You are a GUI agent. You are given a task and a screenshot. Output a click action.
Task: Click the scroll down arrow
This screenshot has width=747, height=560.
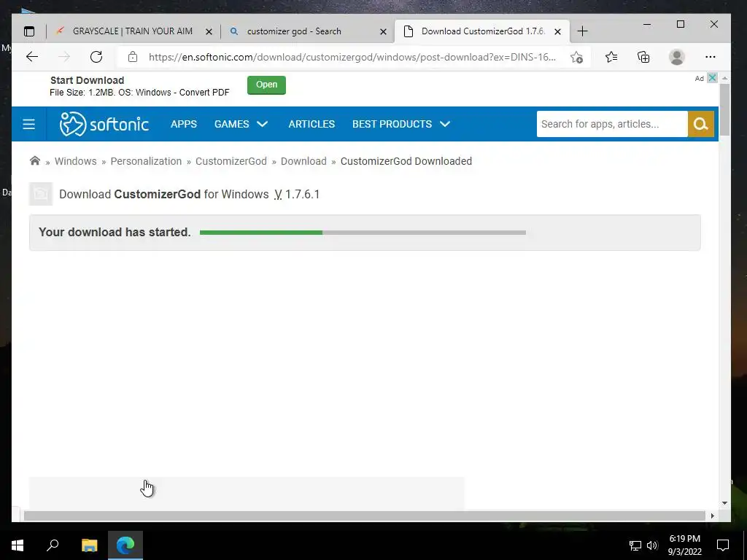click(724, 503)
